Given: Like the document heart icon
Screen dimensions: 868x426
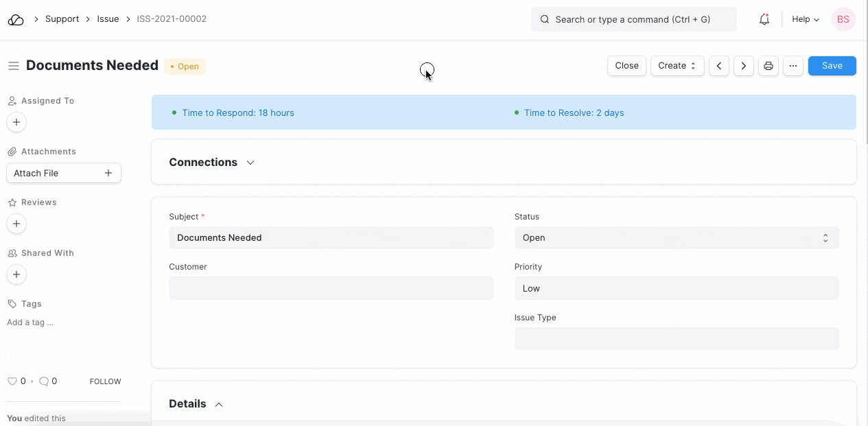Looking at the screenshot, I should tap(12, 381).
